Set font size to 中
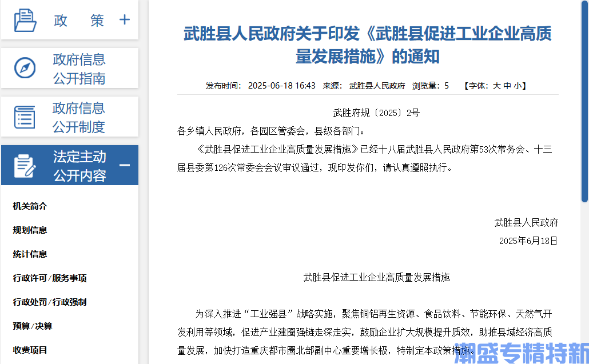Screen dimensions: 589x364 point(507,86)
